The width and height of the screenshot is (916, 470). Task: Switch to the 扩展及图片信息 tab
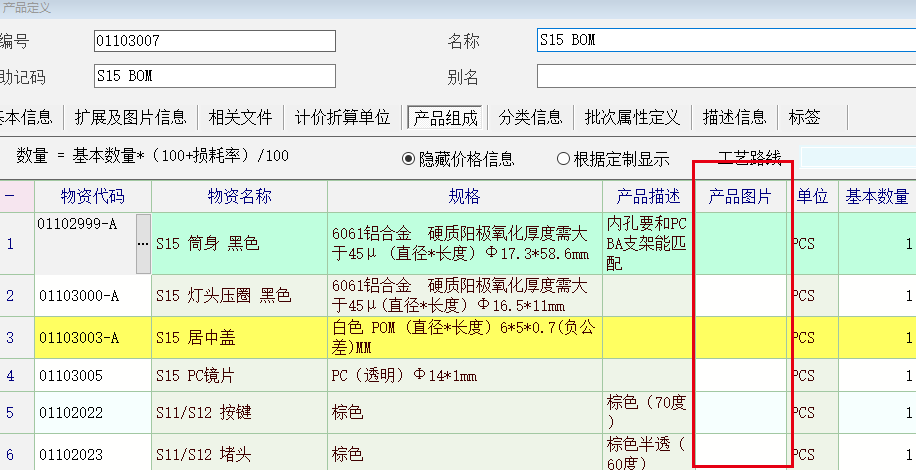[130, 118]
